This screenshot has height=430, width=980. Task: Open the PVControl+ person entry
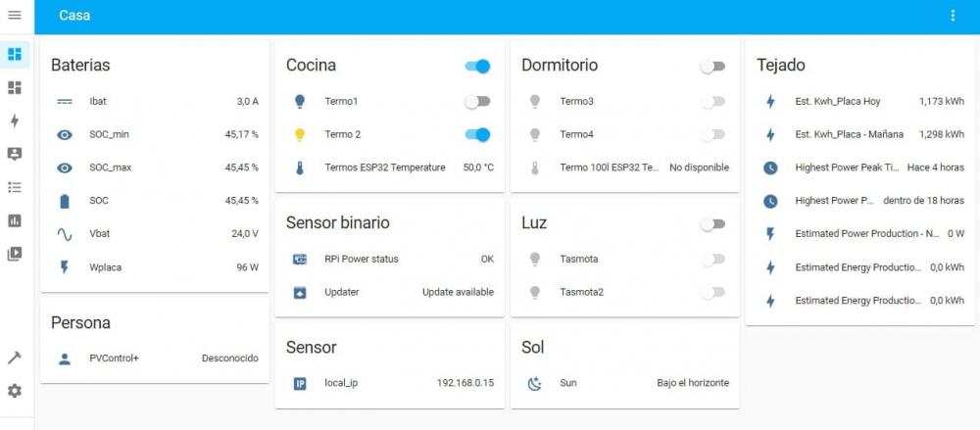tap(155, 358)
